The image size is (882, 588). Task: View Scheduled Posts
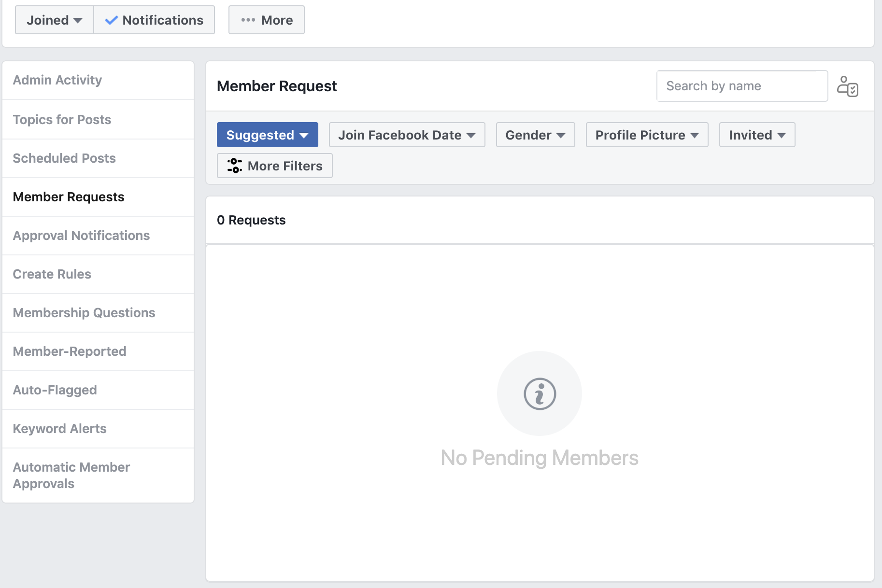pos(64,158)
